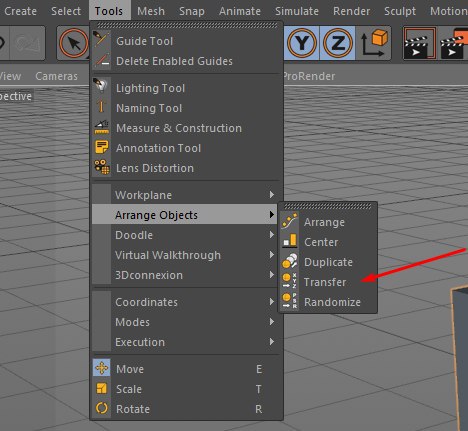This screenshot has width=468, height=431.
Task: Tear off Tools menu via grip bar
Action: click(x=187, y=25)
